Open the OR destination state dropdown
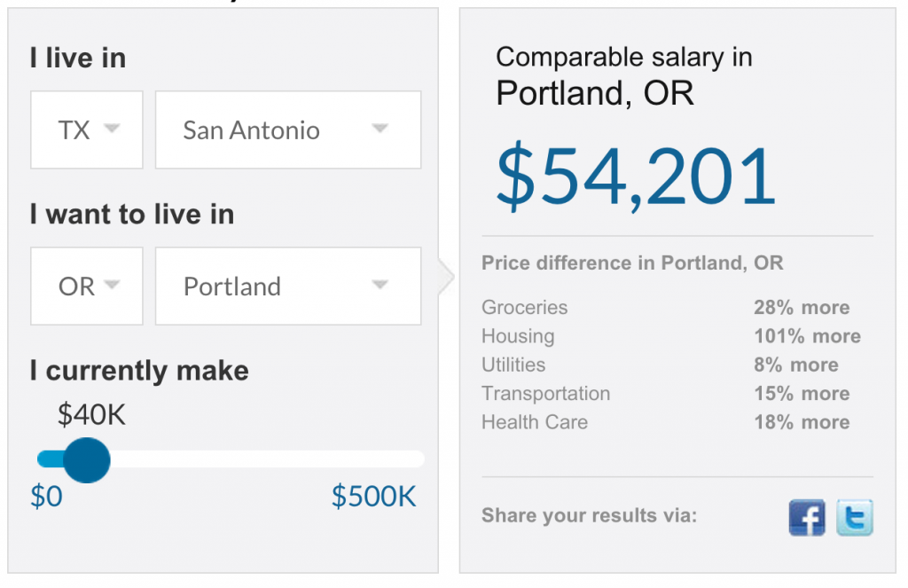The image size is (908, 588). pyautogui.click(x=87, y=286)
